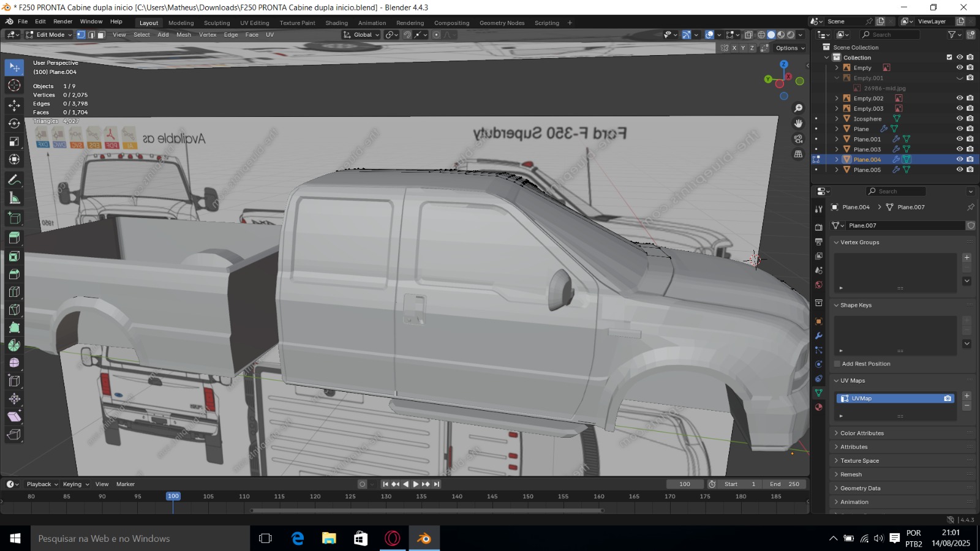Hide Icosphere in the outliner viewport
This screenshot has height=551, width=980.
[960, 119]
